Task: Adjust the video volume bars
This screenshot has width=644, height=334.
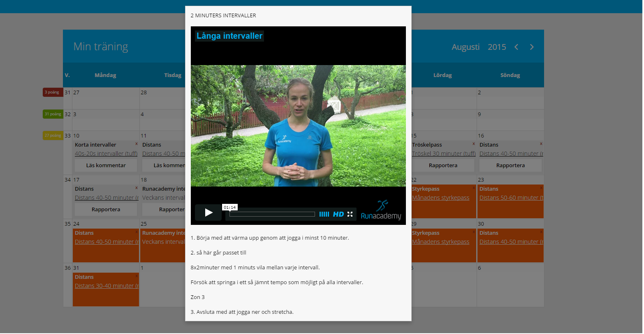Action: click(x=324, y=214)
